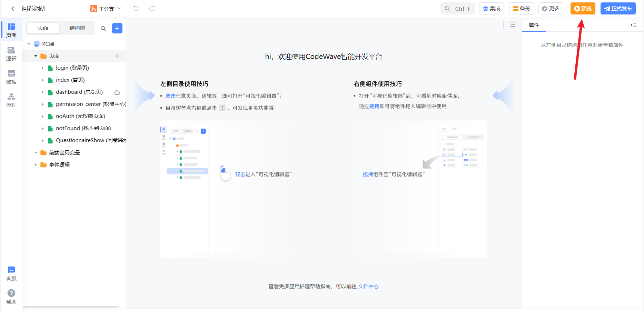Screen dimensions: 644x312
Task: Click the directory search magnifier icon
Action: [x=103, y=29]
